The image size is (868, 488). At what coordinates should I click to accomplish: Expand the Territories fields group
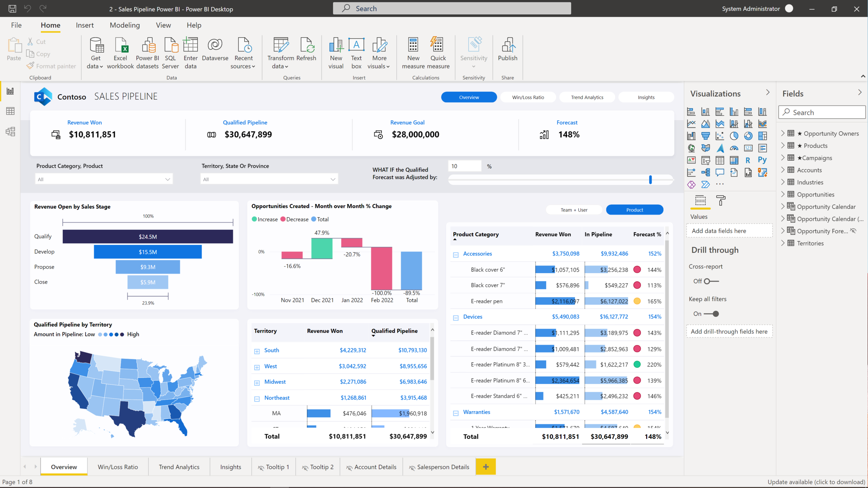783,243
